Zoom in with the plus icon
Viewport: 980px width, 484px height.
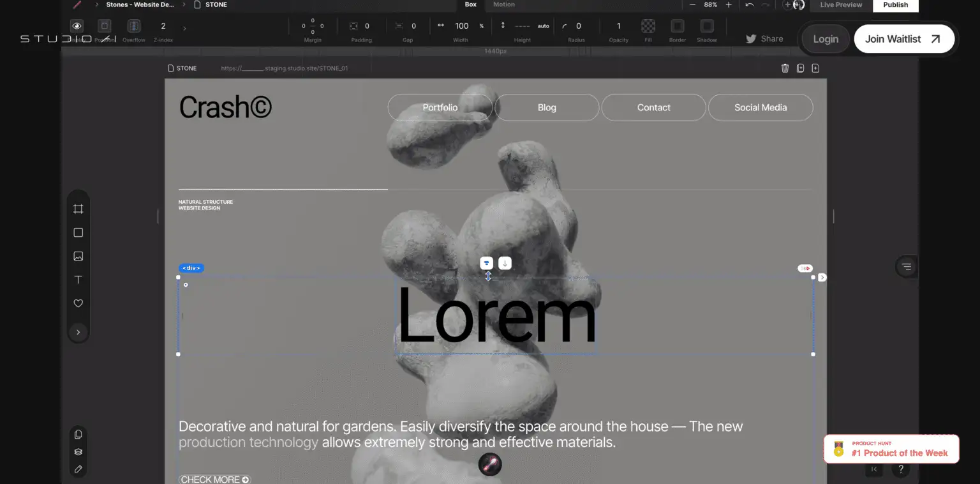click(x=729, y=4)
